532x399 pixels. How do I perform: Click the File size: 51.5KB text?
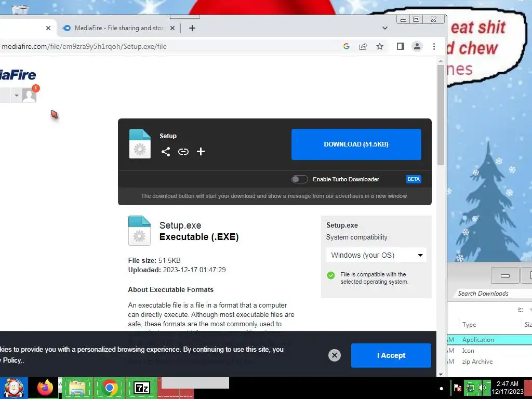[154, 261]
